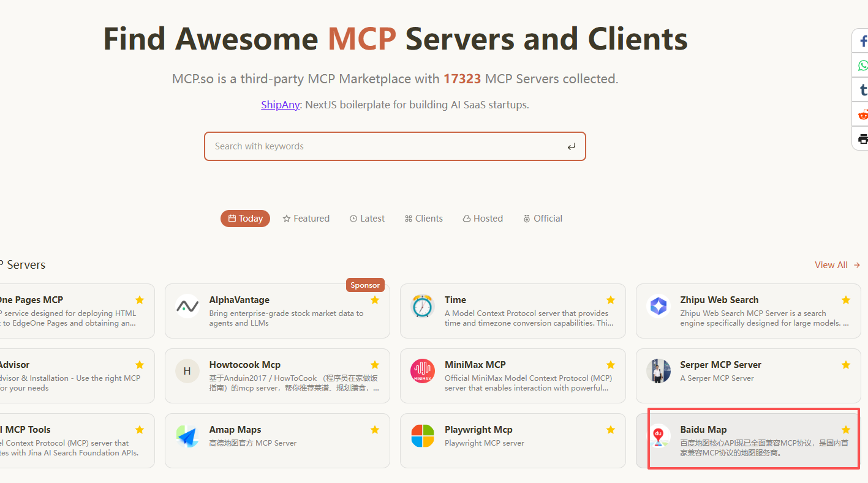Viewport: 868px width, 483px height.
Task: Click the Sponsor badge on AlphaVantage
Action: (366, 285)
